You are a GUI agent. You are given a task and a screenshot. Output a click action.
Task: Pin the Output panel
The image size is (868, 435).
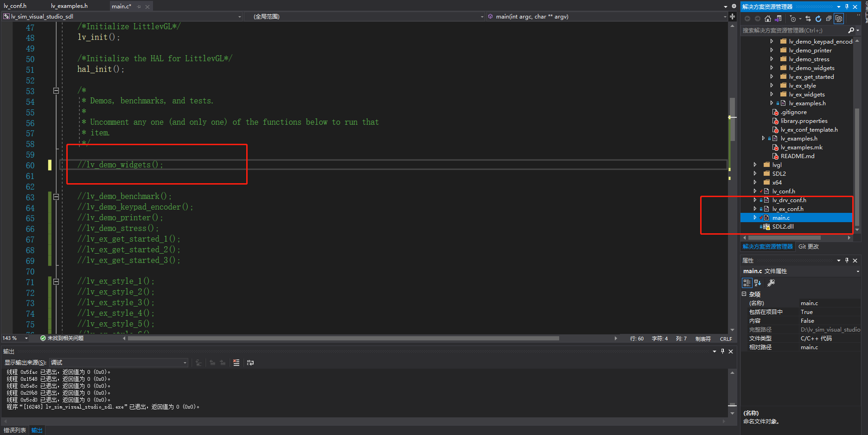722,352
